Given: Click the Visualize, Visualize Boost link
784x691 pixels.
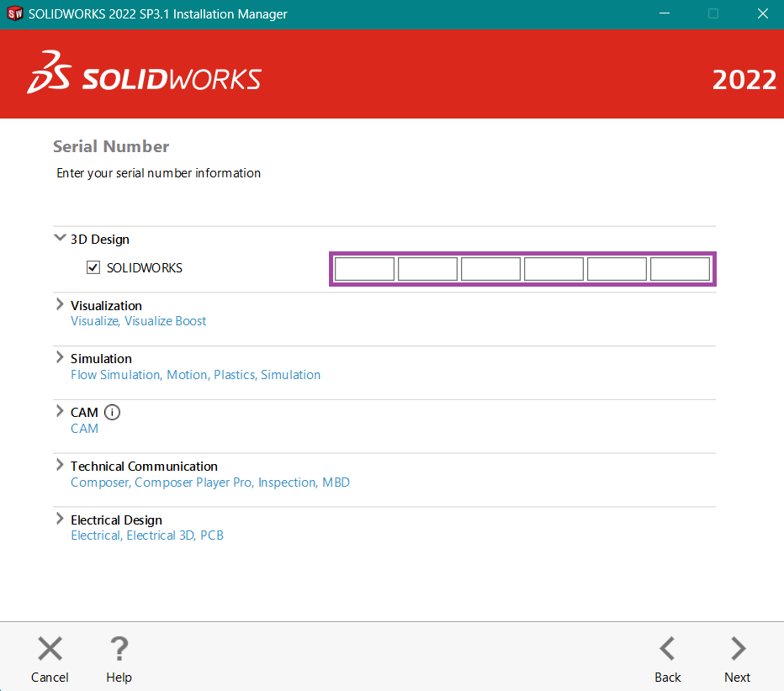Looking at the screenshot, I should (139, 321).
